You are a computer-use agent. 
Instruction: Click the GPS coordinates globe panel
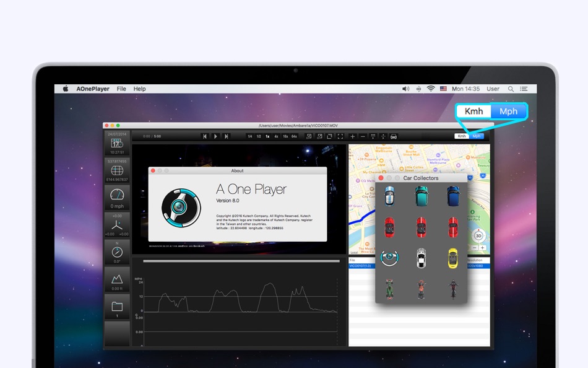(117, 170)
